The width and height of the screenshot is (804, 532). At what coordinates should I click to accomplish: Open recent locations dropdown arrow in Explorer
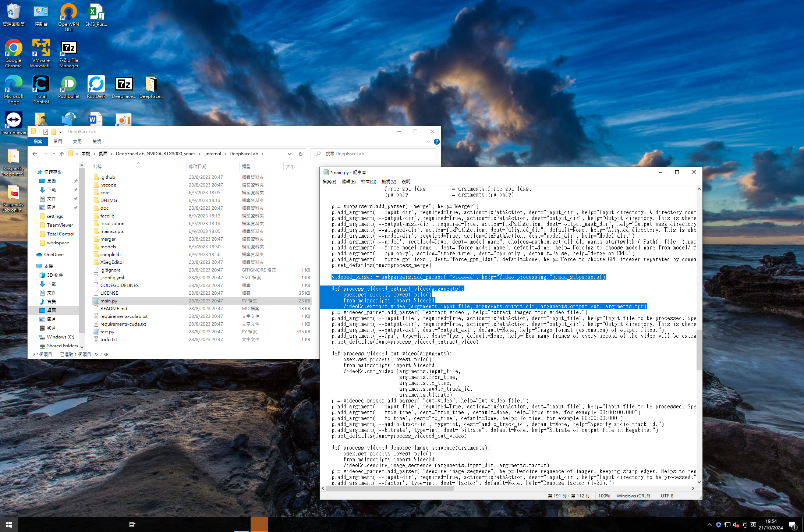[54, 154]
